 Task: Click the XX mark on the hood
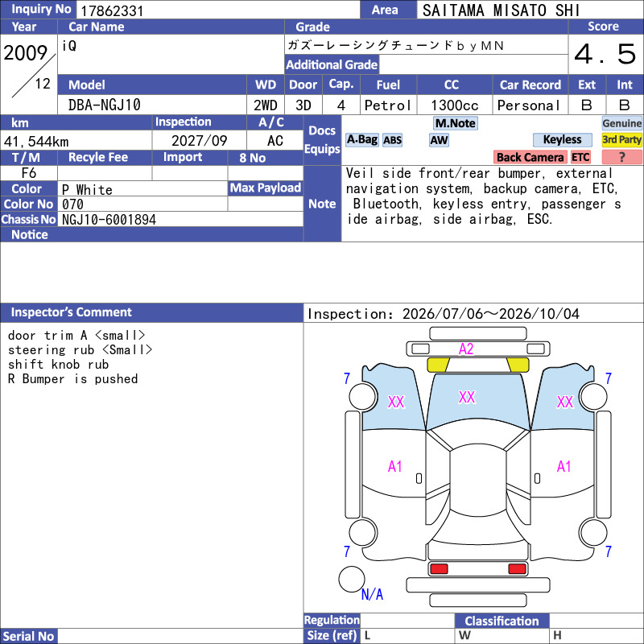(x=467, y=397)
